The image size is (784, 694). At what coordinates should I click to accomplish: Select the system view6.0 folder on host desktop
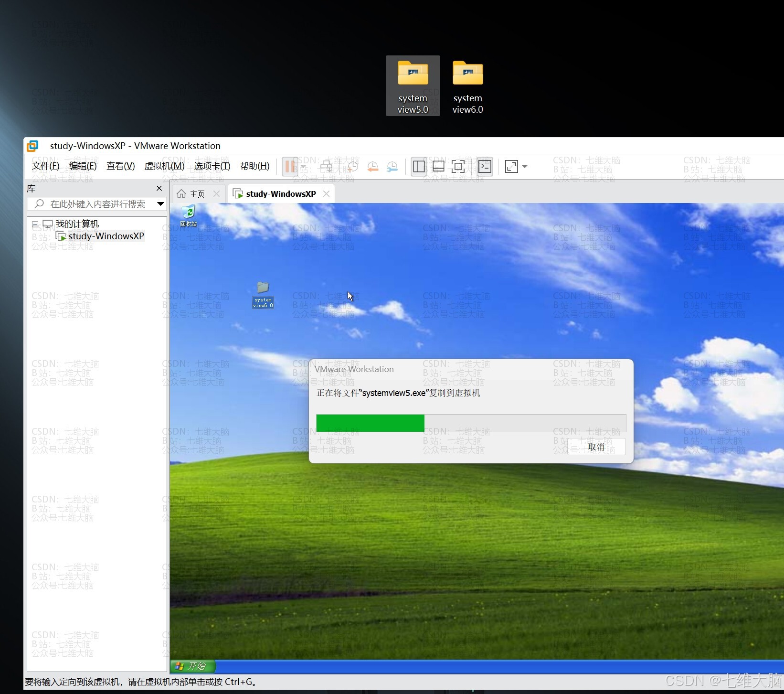pyautogui.click(x=468, y=86)
